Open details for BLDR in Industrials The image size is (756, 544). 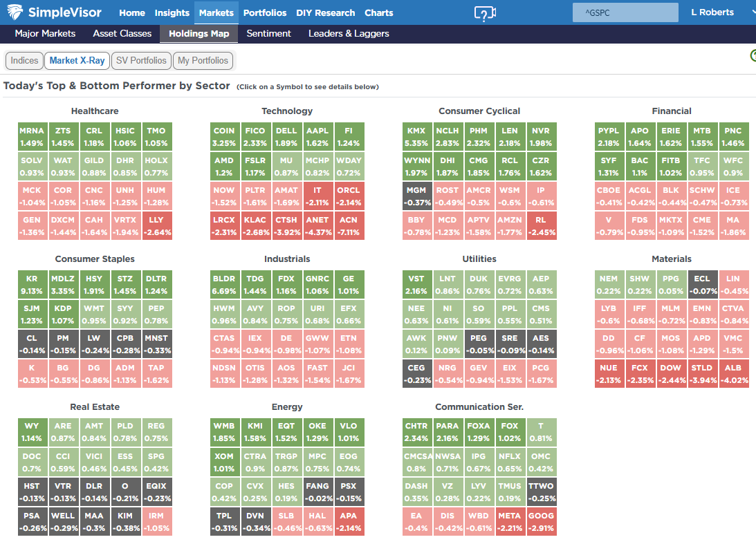pos(224,285)
